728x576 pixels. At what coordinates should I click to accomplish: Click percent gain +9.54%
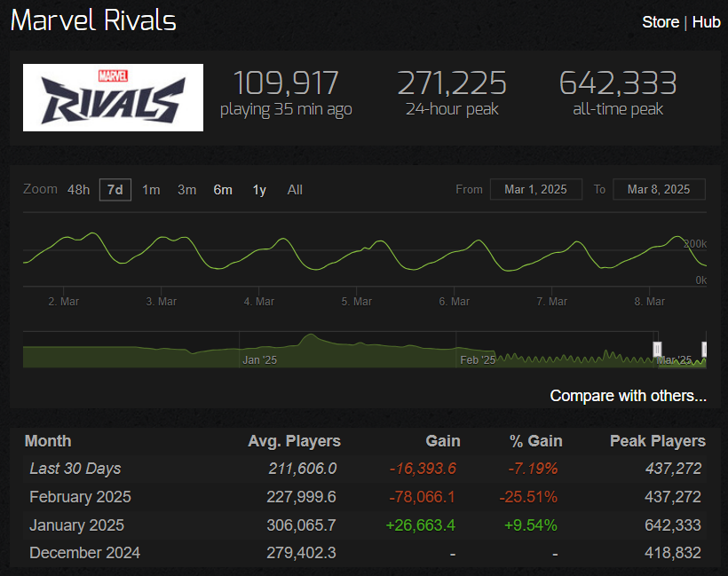[531, 525]
